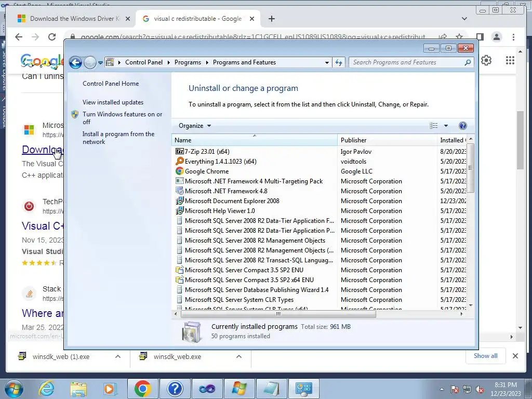Click the shield icon beside Turn Windows features
Screen dimensions: 532x399
(x=75, y=114)
